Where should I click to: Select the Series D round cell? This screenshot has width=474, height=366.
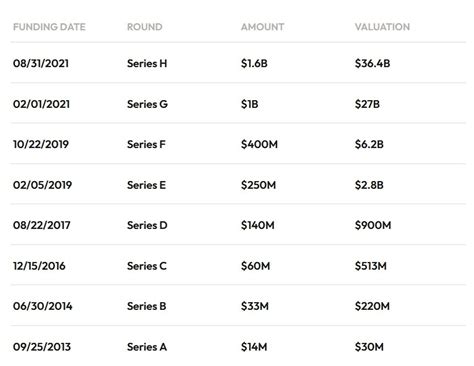tap(147, 225)
